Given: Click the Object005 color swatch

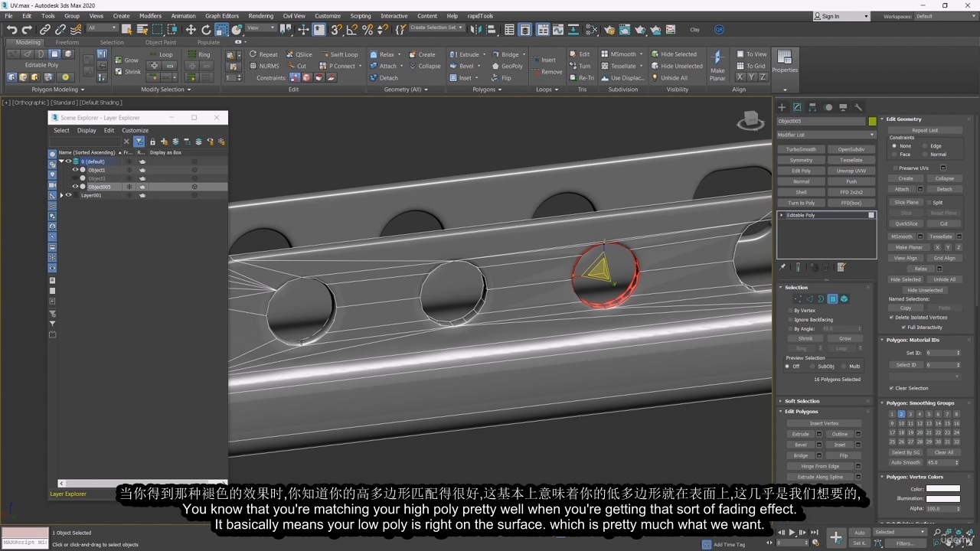Looking at the screenshot, I should [x=872, y=121].
